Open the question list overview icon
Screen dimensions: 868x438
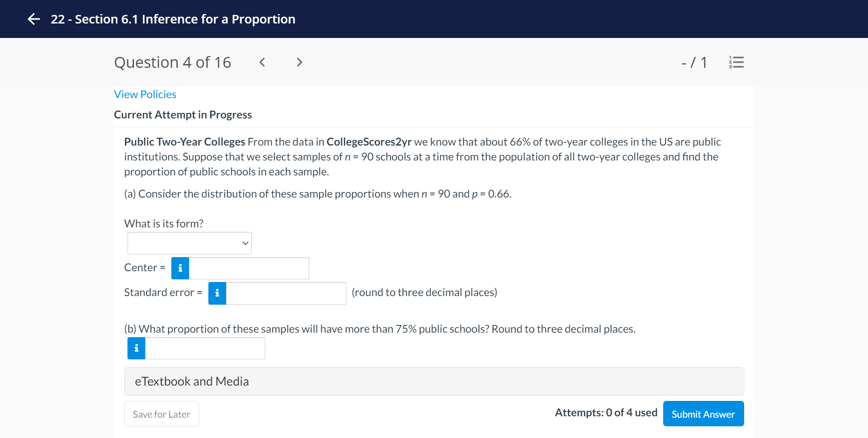point(736,62)
